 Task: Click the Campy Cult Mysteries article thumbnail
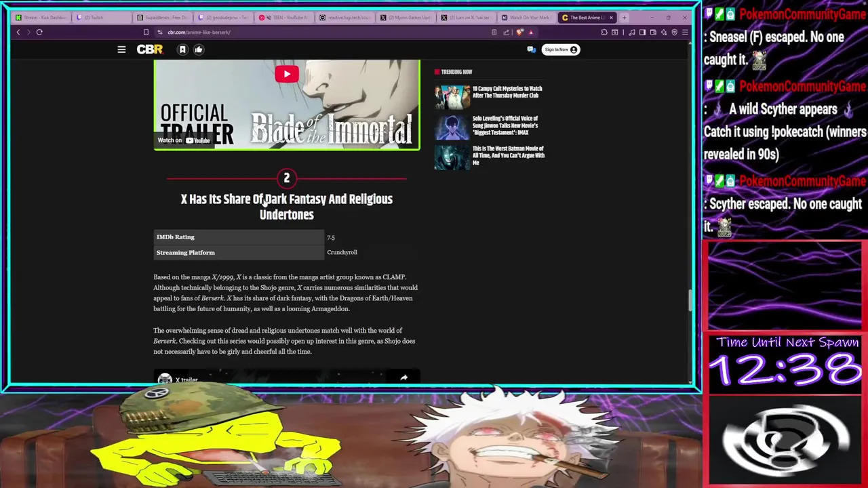[452, 97]
